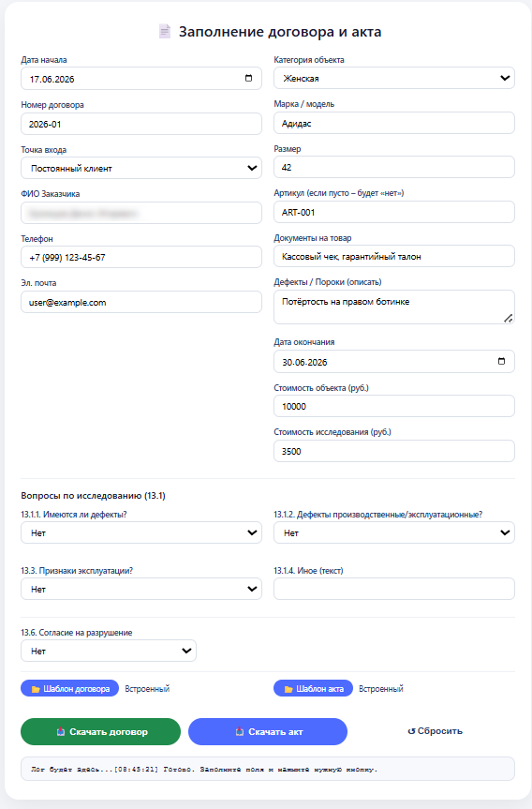The image size is (532, 809).
Task: Click the Сбросить reset button
Action: (x=436, y=731)
